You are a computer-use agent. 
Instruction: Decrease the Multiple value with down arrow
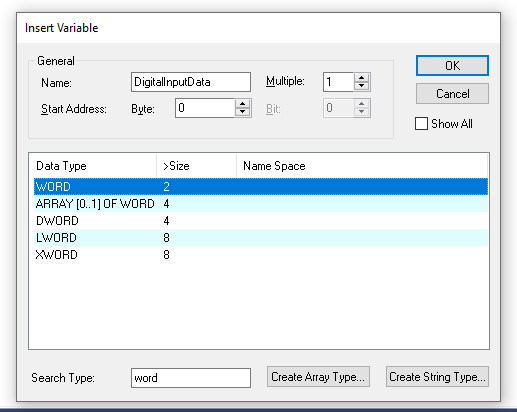[361, 86]
